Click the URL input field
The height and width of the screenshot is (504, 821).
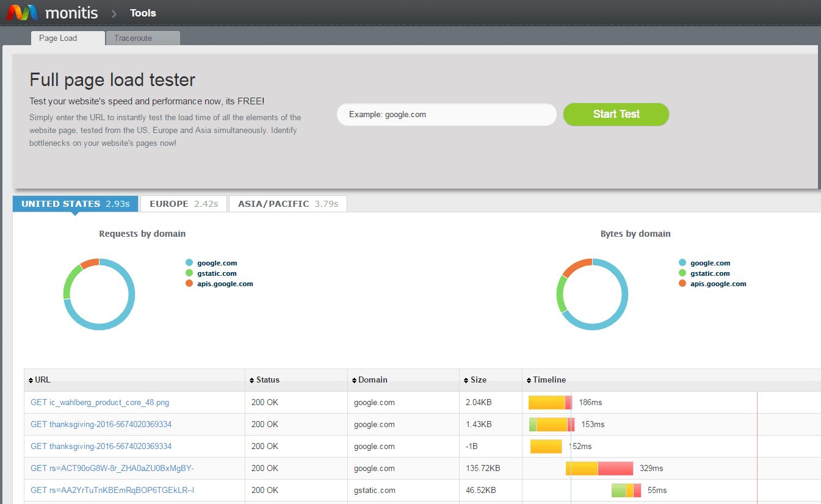[x=446, y=114]
